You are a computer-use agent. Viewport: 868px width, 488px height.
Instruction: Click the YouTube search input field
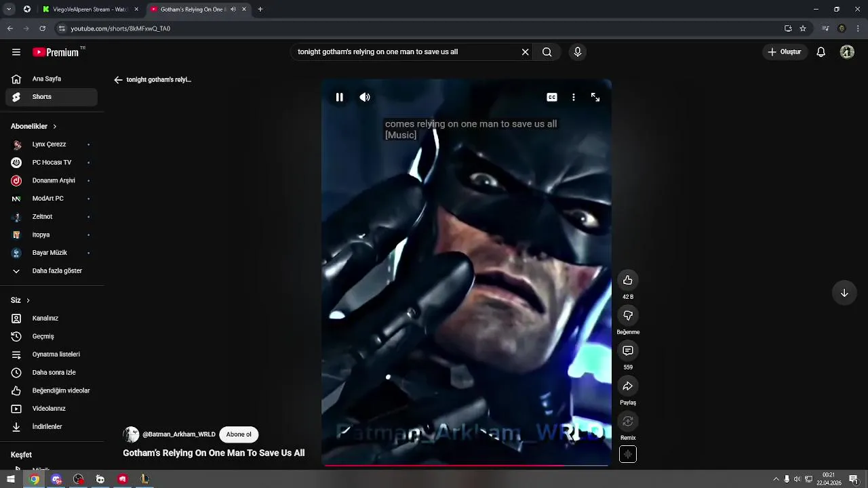[x=407, y=52]
